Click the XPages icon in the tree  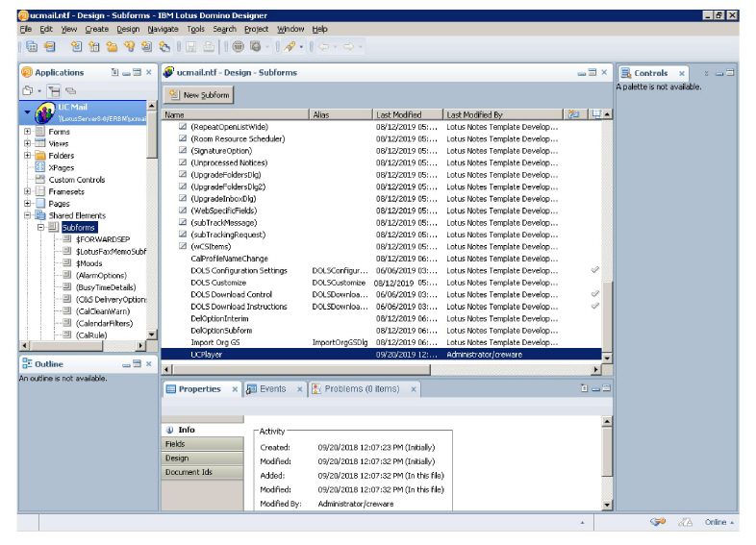point(40,167)
